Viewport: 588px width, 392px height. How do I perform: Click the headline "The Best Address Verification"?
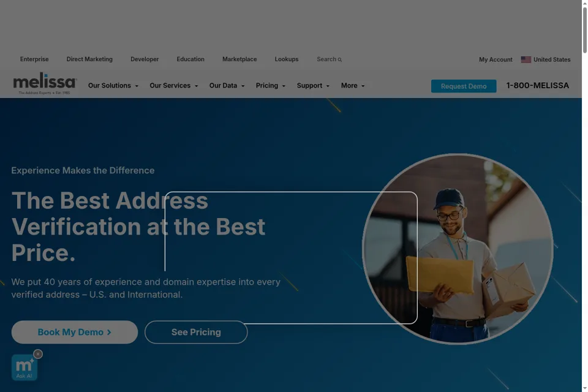(x=138, y=227)
